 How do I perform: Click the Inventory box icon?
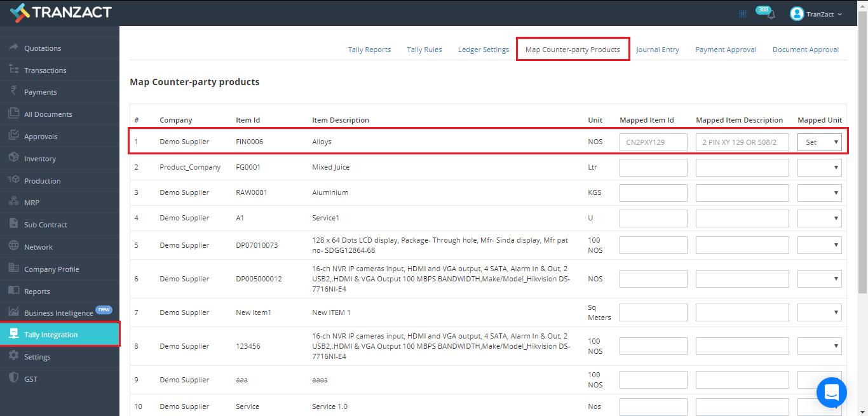(x=13, y=158)
